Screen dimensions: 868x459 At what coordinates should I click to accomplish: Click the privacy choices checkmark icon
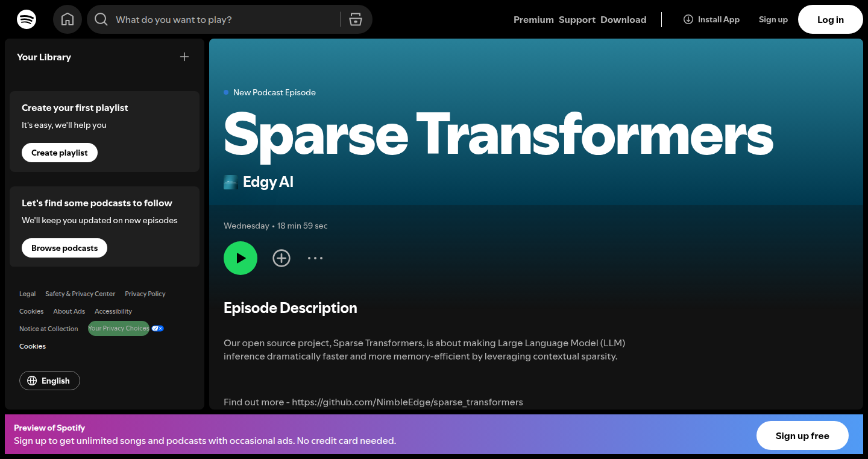[x=158, y=328]
